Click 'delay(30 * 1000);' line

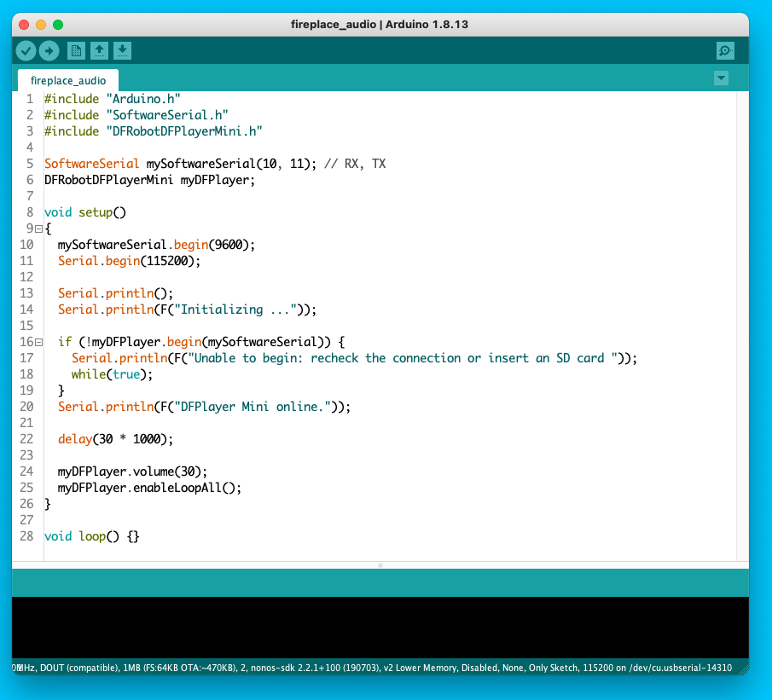[116, 439]
